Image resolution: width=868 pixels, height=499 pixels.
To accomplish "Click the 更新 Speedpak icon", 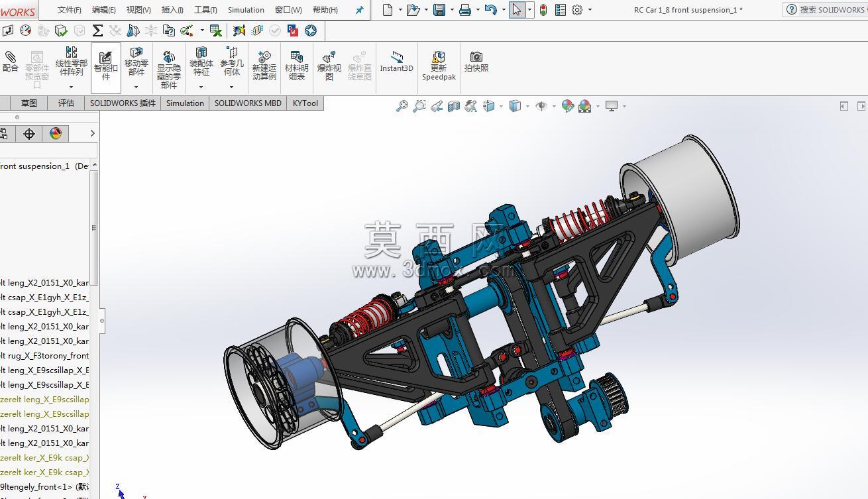I will click(439, 66).
